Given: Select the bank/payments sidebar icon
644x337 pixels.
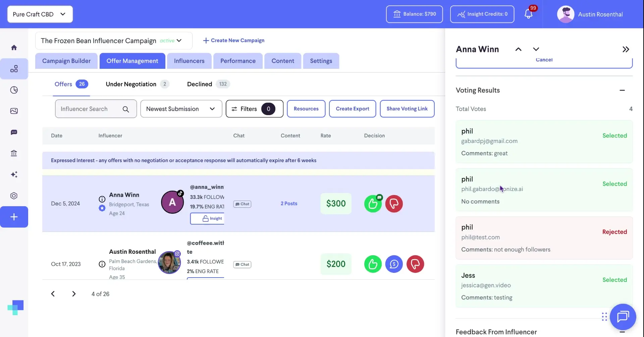Looking at the screenshot, I should tap(14, 153).
